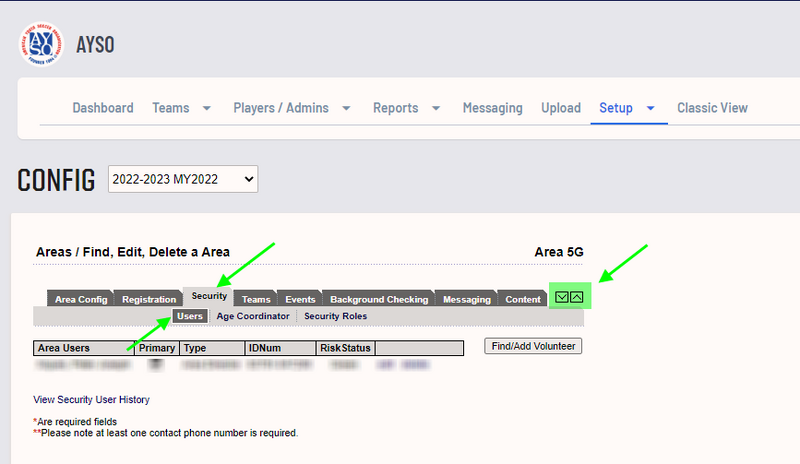The width and height of the screenshot is (800, 464).
Task: Open the Security Roles sub-tab
Action: click(x=335, y=316)
